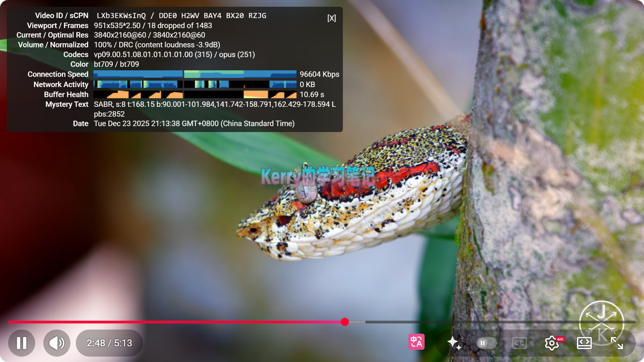
Task: Toggle CC subtitles
Action: click(519, 343)
